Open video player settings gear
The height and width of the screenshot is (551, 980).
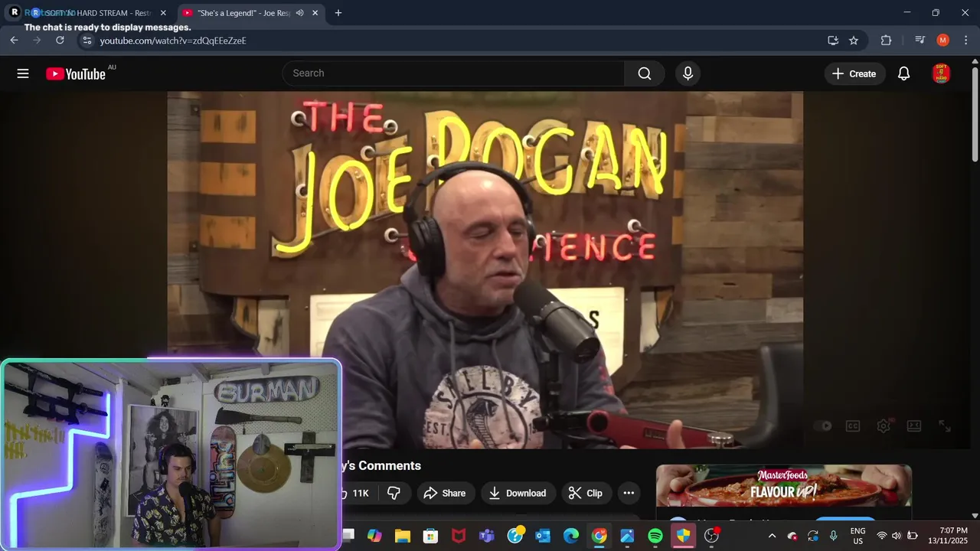[x=884, y=426]
